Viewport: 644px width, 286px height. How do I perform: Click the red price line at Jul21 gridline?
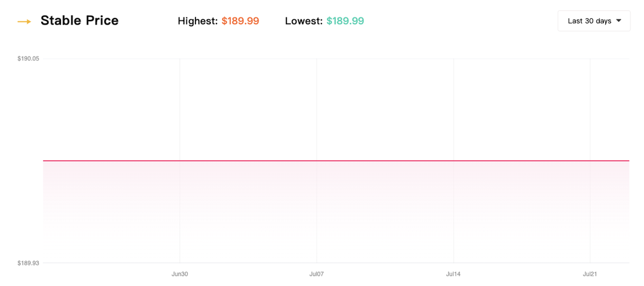pos(590,161)
